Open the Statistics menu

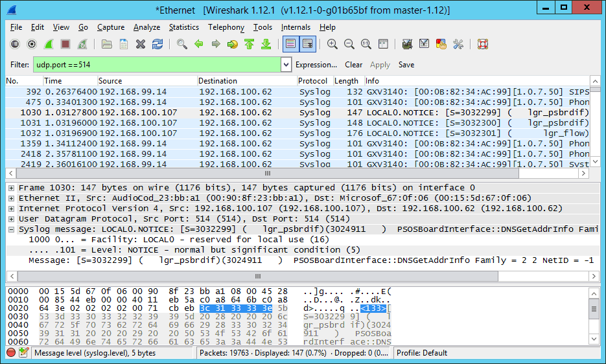pos(184,27)
